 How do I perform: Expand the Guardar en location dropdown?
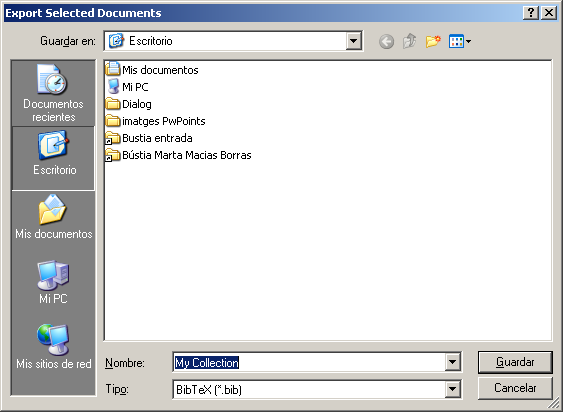(x=353, y=41)
